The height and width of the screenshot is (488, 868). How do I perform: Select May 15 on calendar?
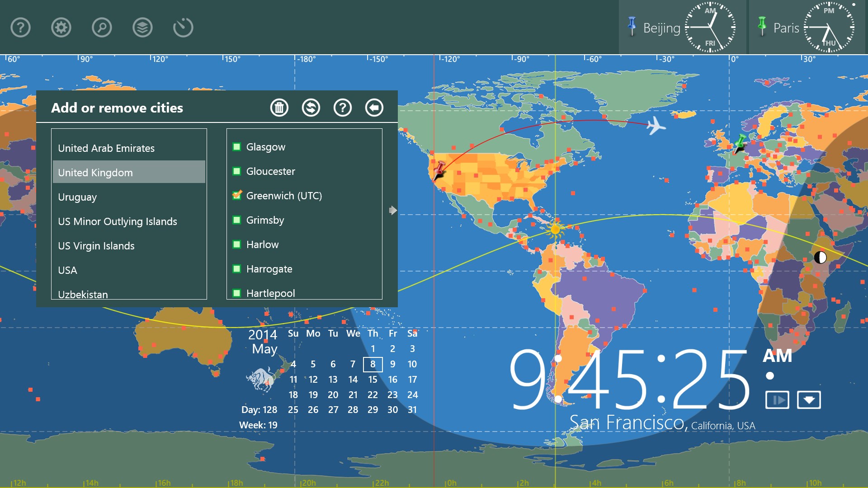click(x=373, y=380)
